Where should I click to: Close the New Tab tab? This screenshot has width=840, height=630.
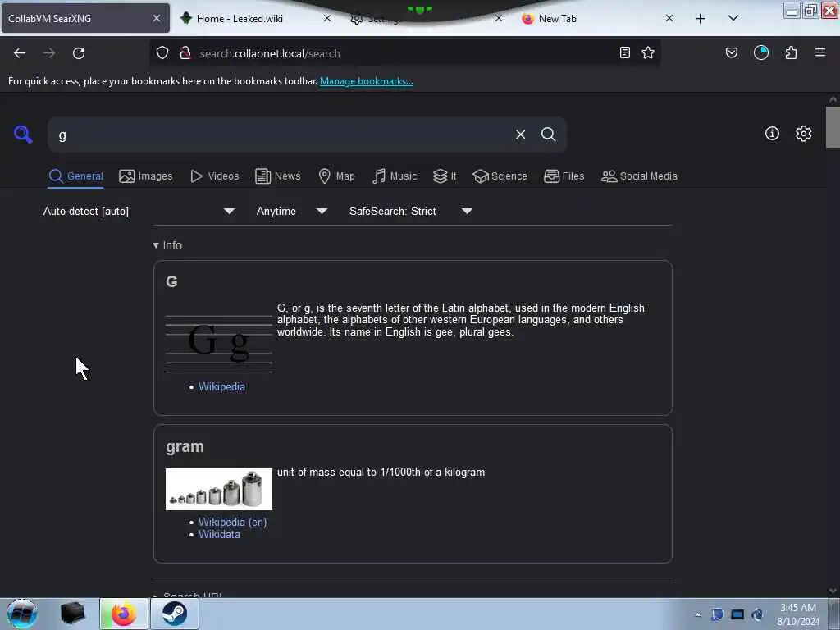[669, 18]
